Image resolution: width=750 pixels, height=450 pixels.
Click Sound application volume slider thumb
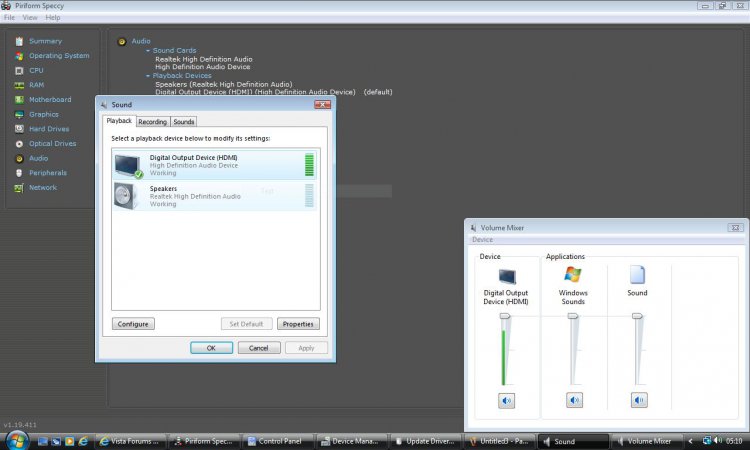click(637, 316)
